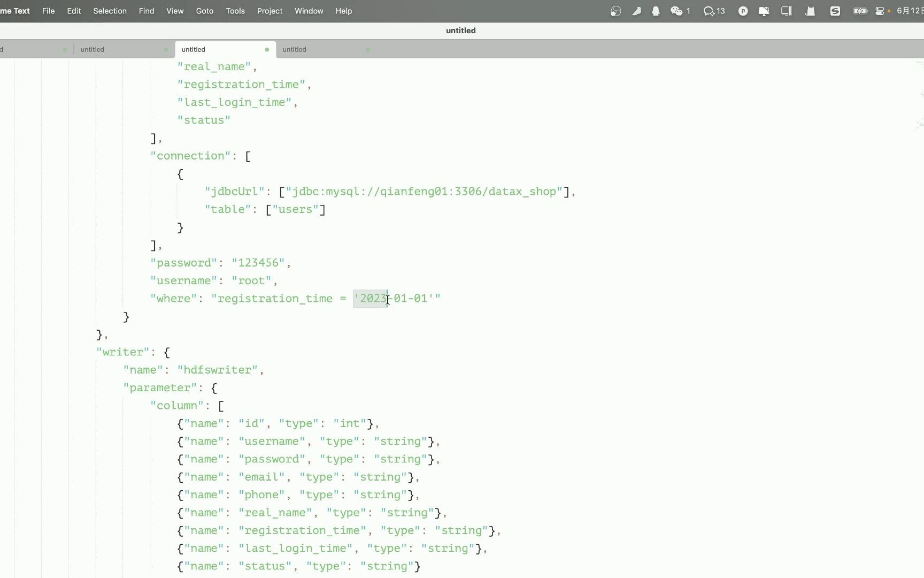This screenshot has width=924, height=578.
Task: Click the writer "registration_time" string column line
Action: pos(339,530)
